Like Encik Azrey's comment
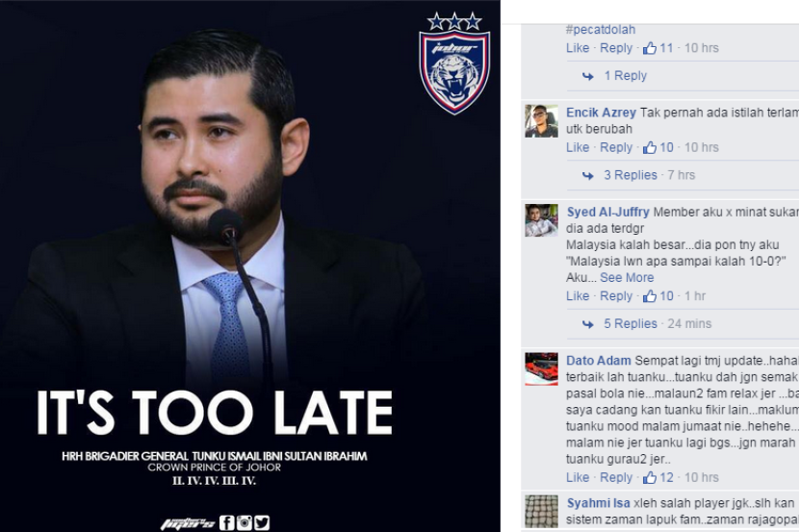The width and height of the screenshot is (799, 532). tap(578, 147)
